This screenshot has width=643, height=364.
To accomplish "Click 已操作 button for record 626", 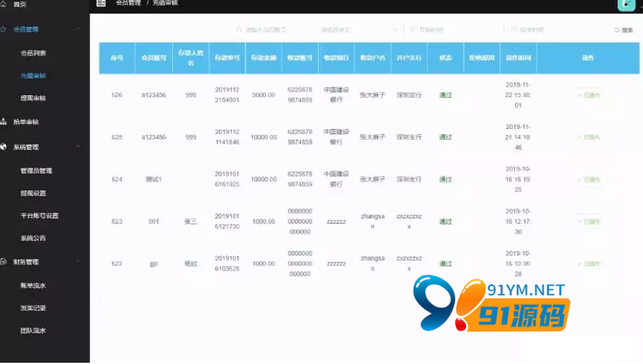I will pyautogui.click(x=588, y=95).
